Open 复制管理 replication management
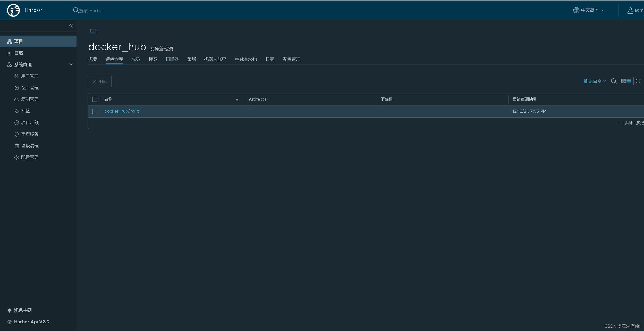Viewport: 644px width, 331px height. click(30, 99)
